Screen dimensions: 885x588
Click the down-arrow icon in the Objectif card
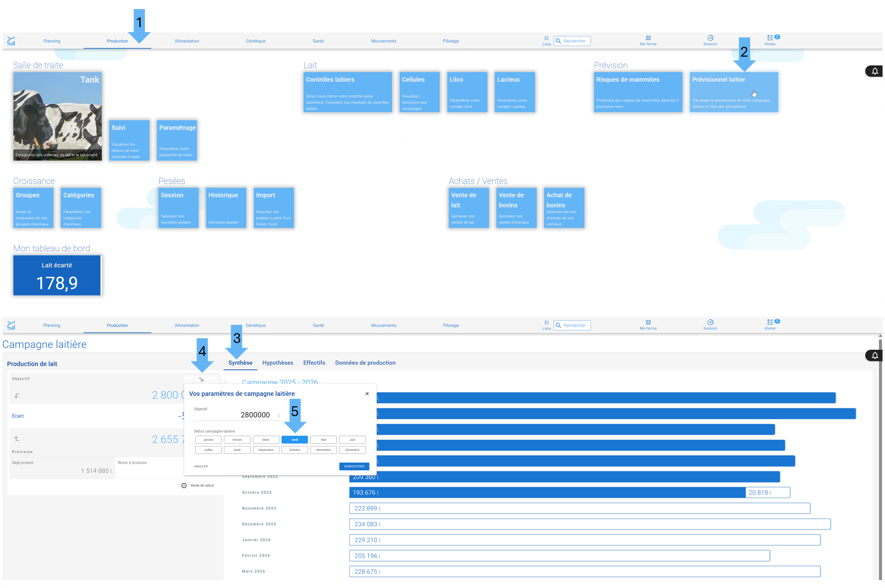(x=17, y=396)
